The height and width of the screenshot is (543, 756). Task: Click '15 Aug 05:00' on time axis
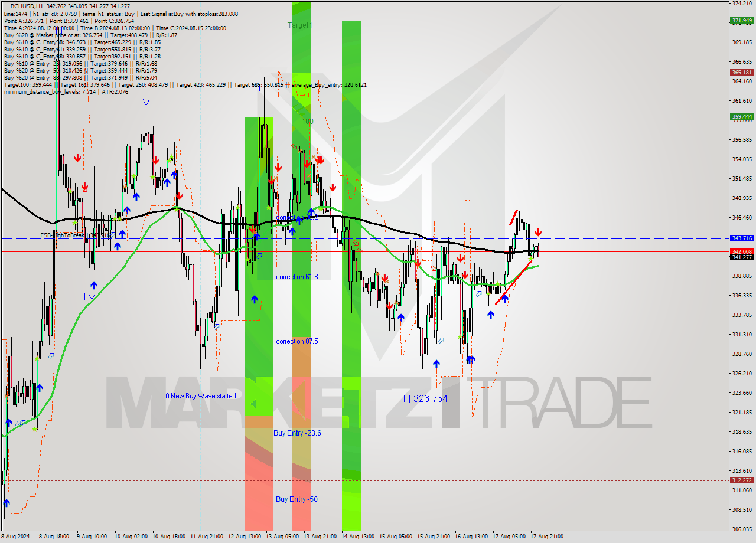pos(396,537)
